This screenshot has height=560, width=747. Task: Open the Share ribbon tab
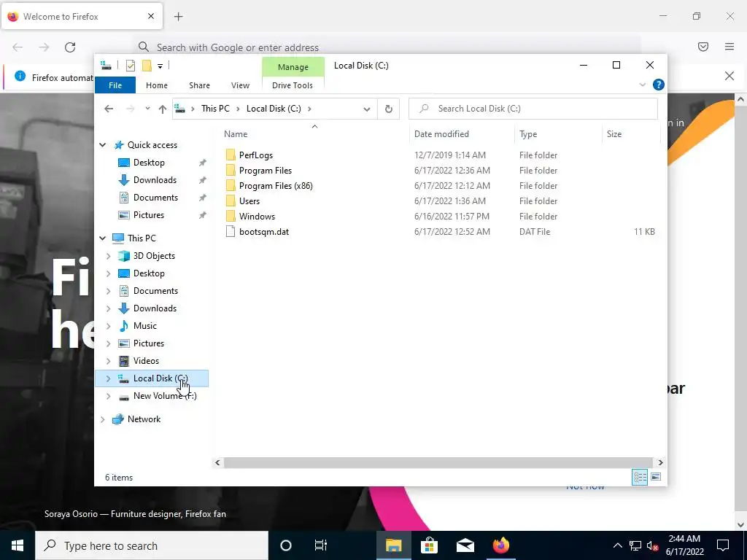(199, 85)
